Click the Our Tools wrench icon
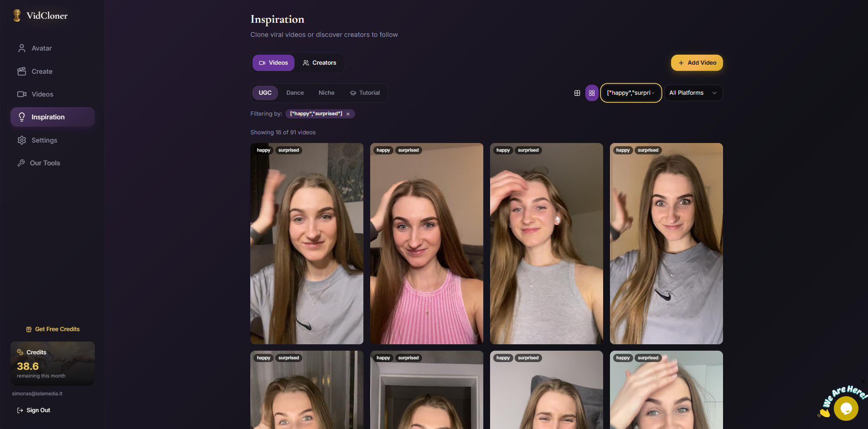Viewport: 868px width, 429px height. (x=21, y=163)
